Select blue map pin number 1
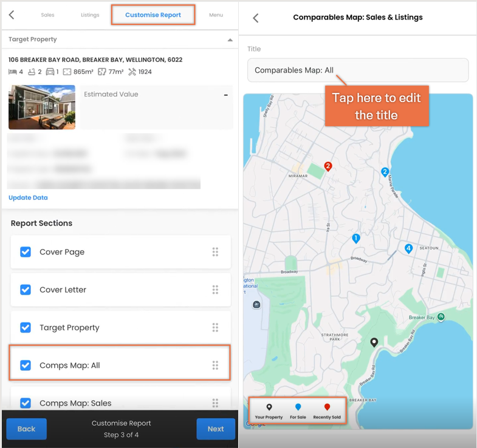The width and height of the screenshot is (477, 448). (356, 239)
